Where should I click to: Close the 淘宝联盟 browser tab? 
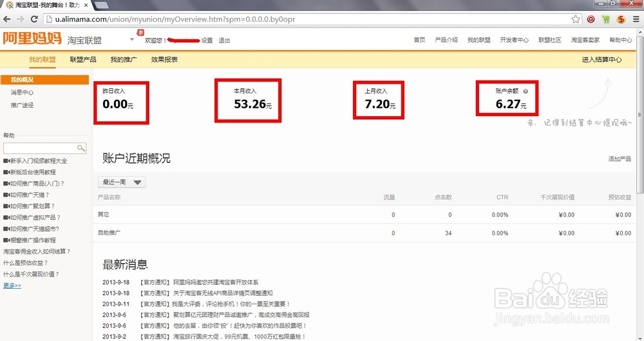click(x=86, y=5)
